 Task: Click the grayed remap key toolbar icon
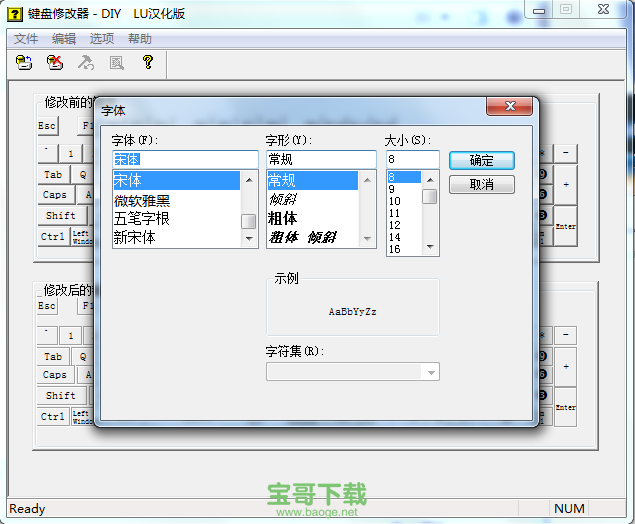click(x=86, y=63)
